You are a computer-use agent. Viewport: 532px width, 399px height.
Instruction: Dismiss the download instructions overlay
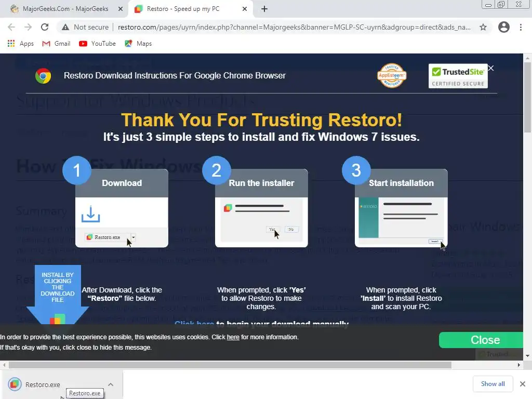[490, 68]
